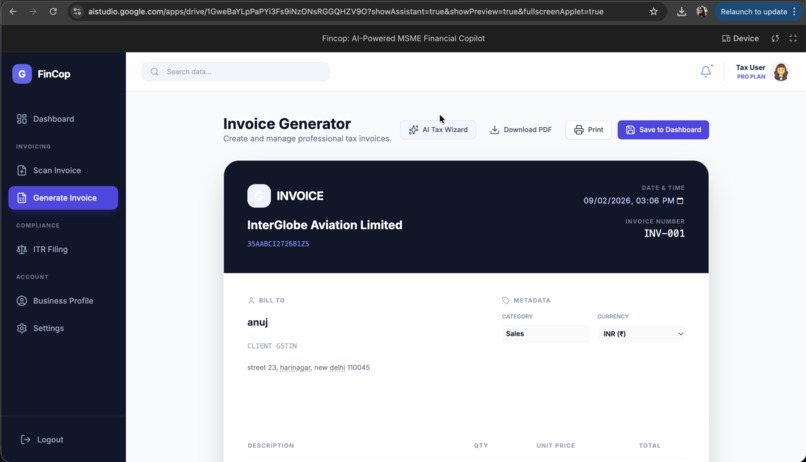The image size is (806, 462).
Task: Bookmark this page with the star icon
Action: pos(653,11)
